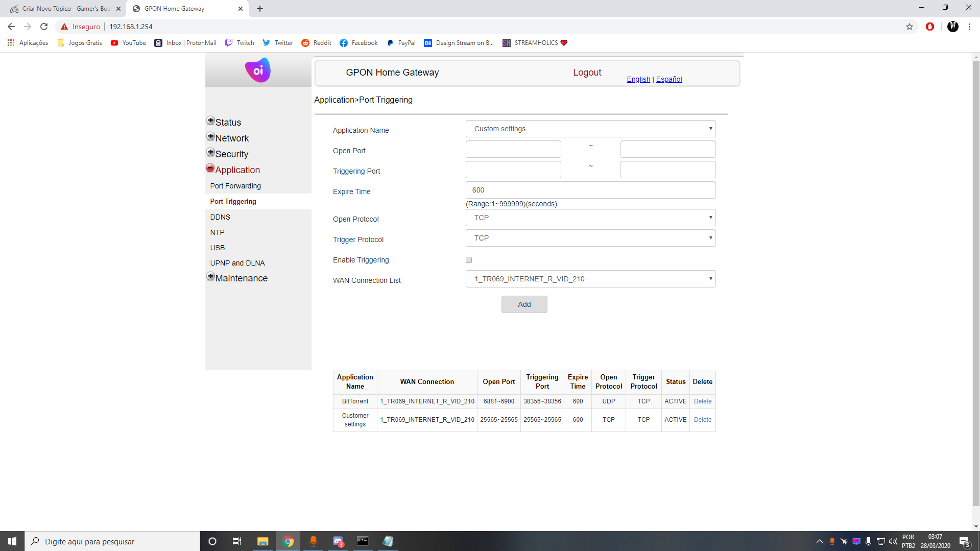This screenshot has height=551, width=980.
Task: Open File Explorer from the taskbar
Action: coord(262,541)
